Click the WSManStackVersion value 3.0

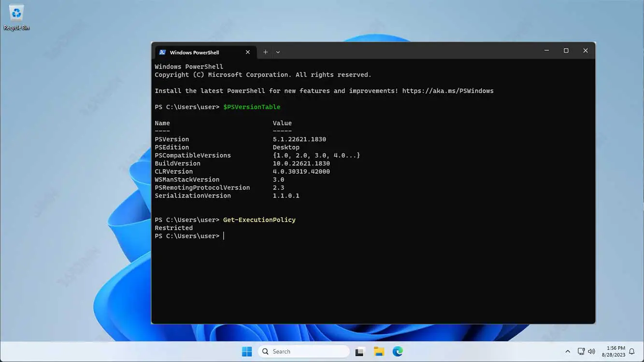point(279,180)
